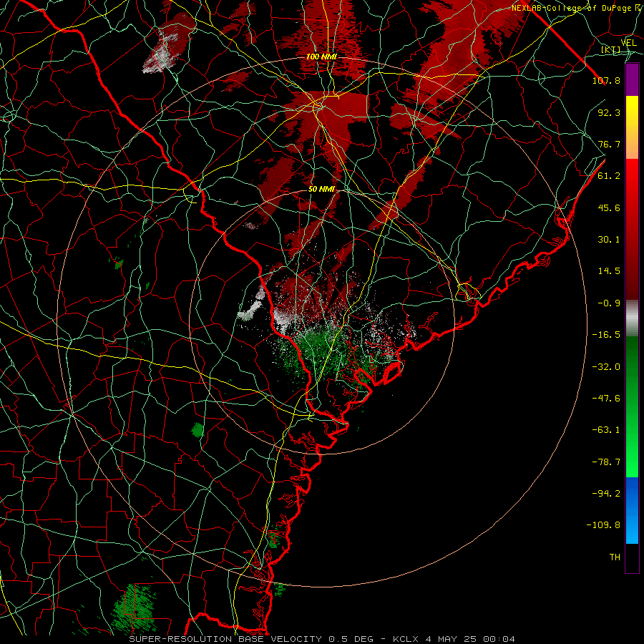This screenshot has height=644, width=644.
Task: Click the 45.6 velocity legend label
Action: (x=609, y=208)
